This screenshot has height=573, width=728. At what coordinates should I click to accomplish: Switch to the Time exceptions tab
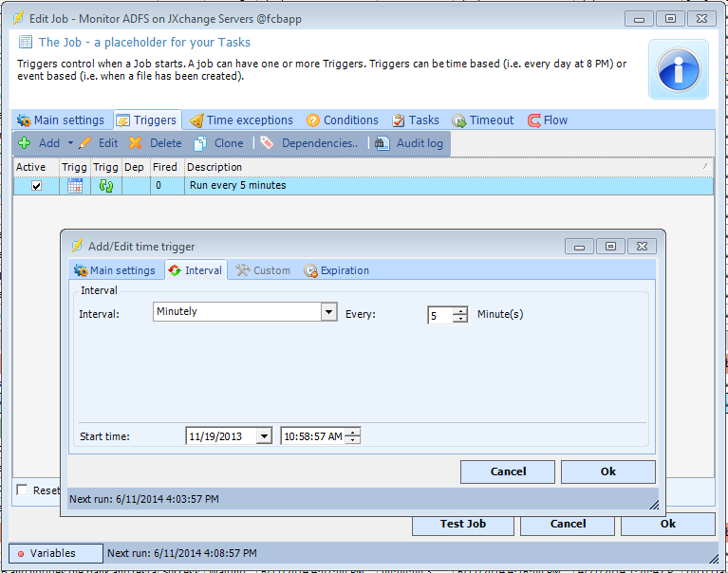point(242,120)
